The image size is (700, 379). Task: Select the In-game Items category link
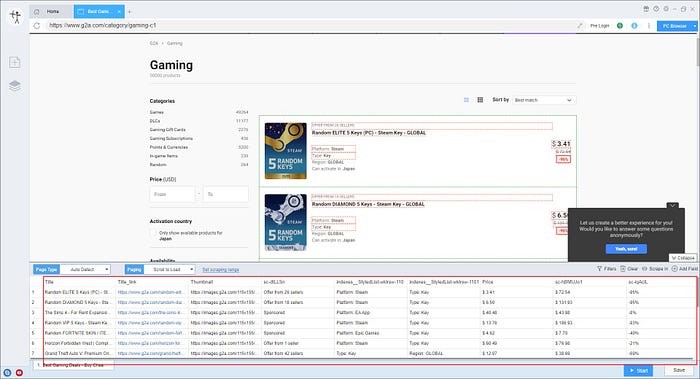(164, 156)
